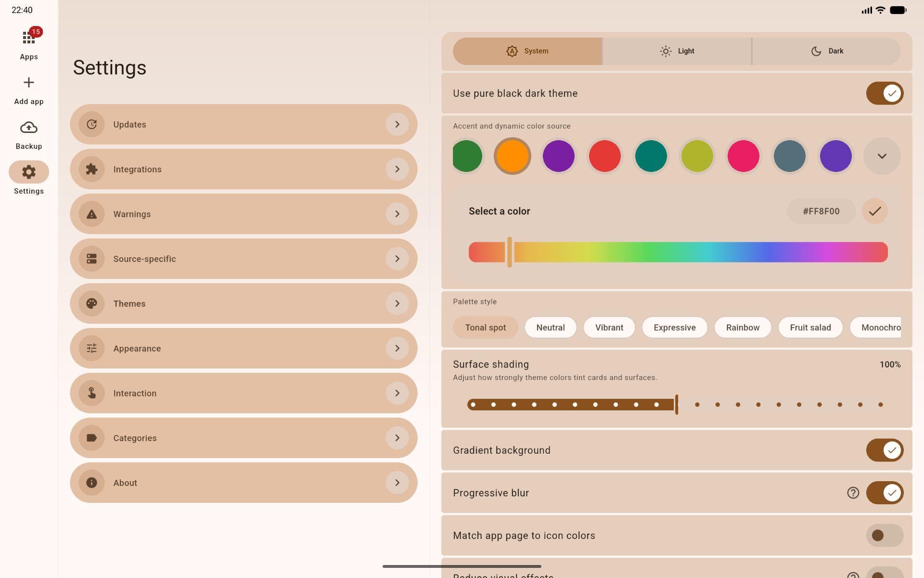Open Warnings row chevron arrow
The height and width of the screenshot is (578, 924).
point(397,214)
